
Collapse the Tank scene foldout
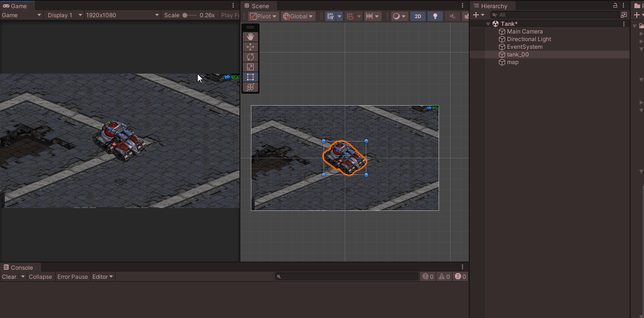pyautogui.click(x=488, y=24)
